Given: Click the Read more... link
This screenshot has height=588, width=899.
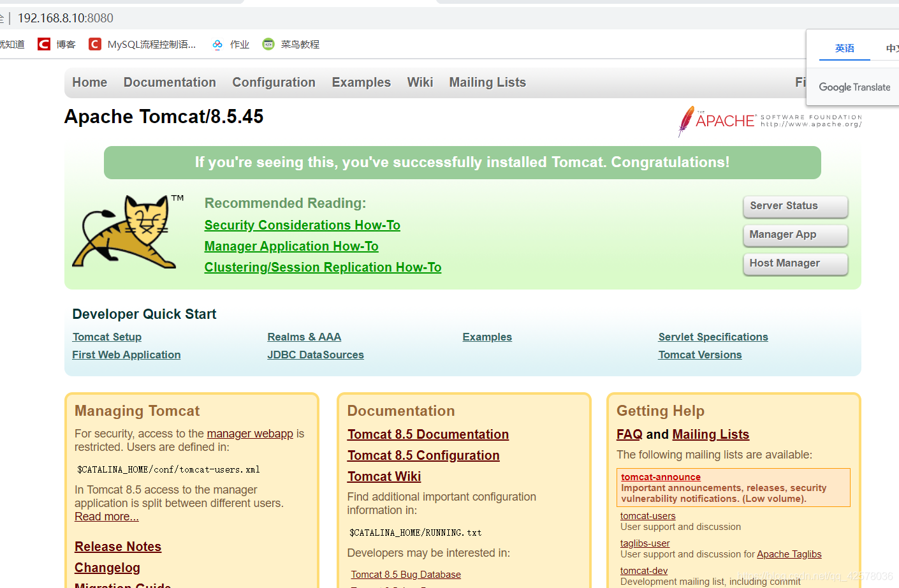Looking at the screenshot, I should click(106, 517).
